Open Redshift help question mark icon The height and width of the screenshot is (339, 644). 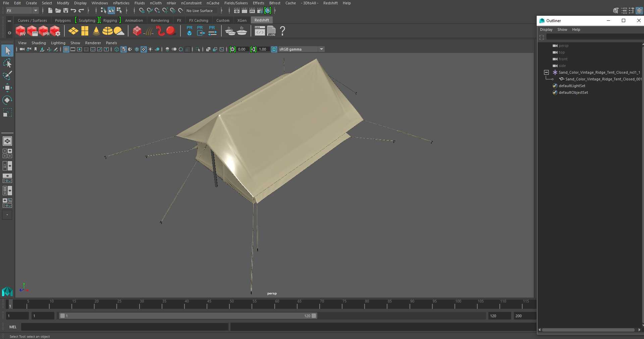pos(282,31)
